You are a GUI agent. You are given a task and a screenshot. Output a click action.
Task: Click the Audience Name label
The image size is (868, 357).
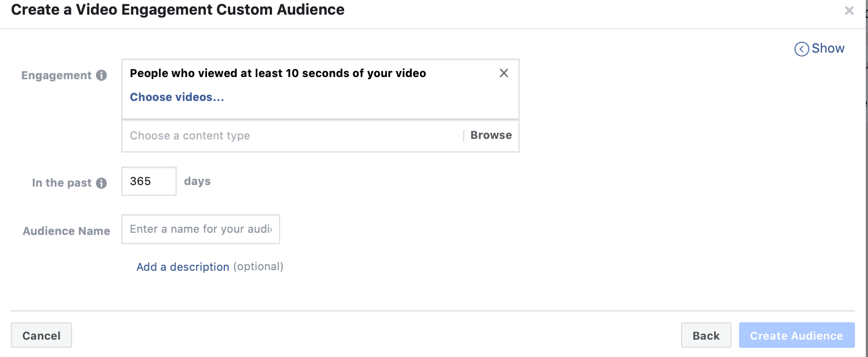(67, 231)
